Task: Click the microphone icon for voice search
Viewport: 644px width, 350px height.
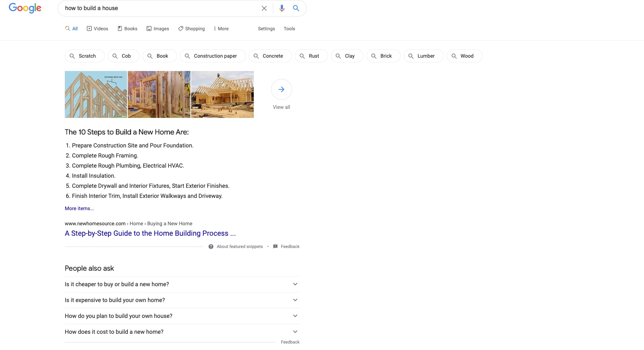Action: [x=281, y=8]
